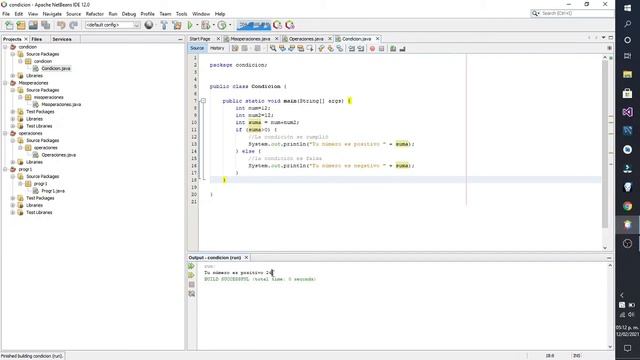640x360 pixels.
Task: Switch to the Services tab
Action: (62, 39)
